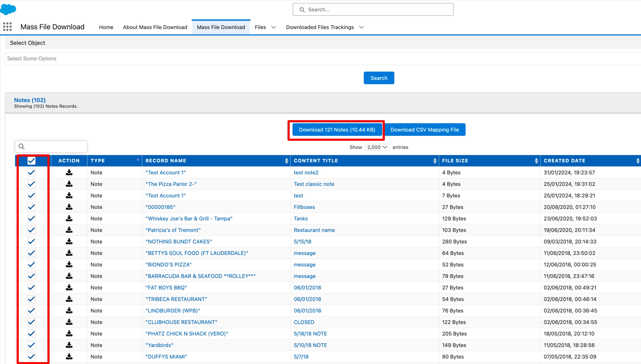Click download icon for "00000185" note
641x364 pixels.
click(x=69, y=207)
